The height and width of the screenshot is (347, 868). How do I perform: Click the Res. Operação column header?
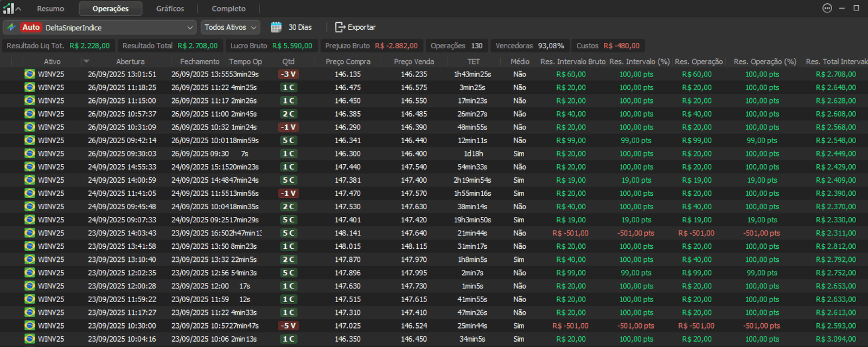[698, 61]
